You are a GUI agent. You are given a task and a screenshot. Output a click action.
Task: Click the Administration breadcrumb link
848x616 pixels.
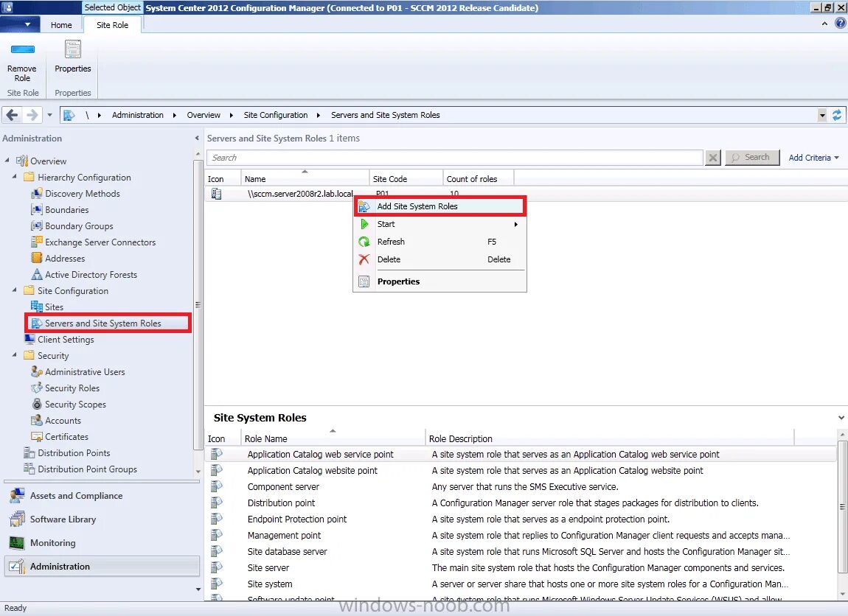tap(137, 115)
